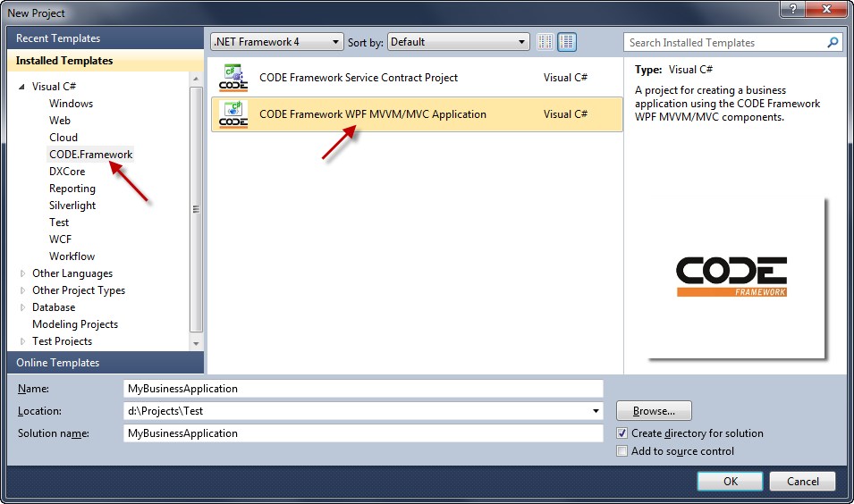Screen dimensions: 854x504
Task: Open the Location path dropdown arrow
Action: click(x=596, y=411)
